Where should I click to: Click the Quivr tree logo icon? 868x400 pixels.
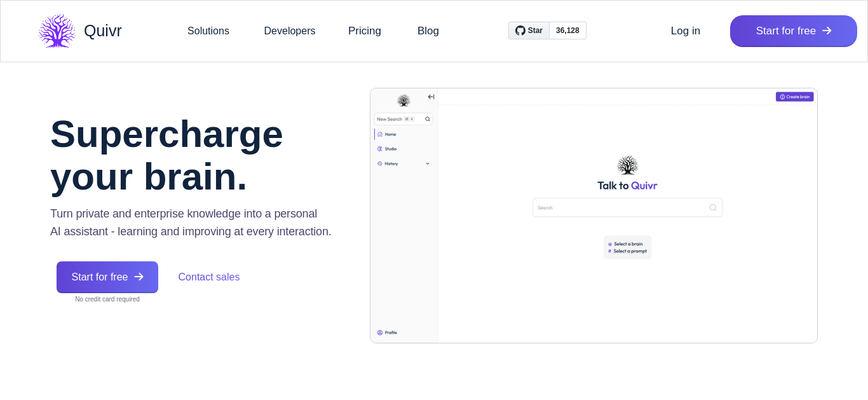(x=57, y=31)
